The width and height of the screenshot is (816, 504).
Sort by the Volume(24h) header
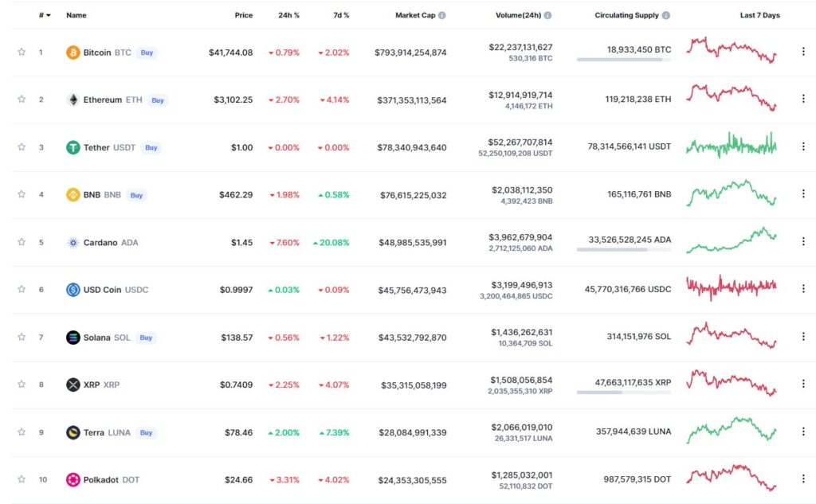[x=518, y=16]
